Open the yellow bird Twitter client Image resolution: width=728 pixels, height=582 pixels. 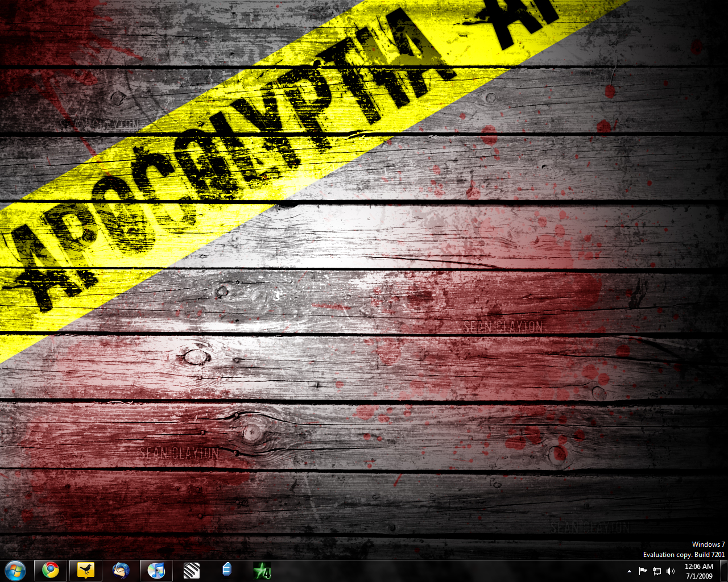pos(86,570)
